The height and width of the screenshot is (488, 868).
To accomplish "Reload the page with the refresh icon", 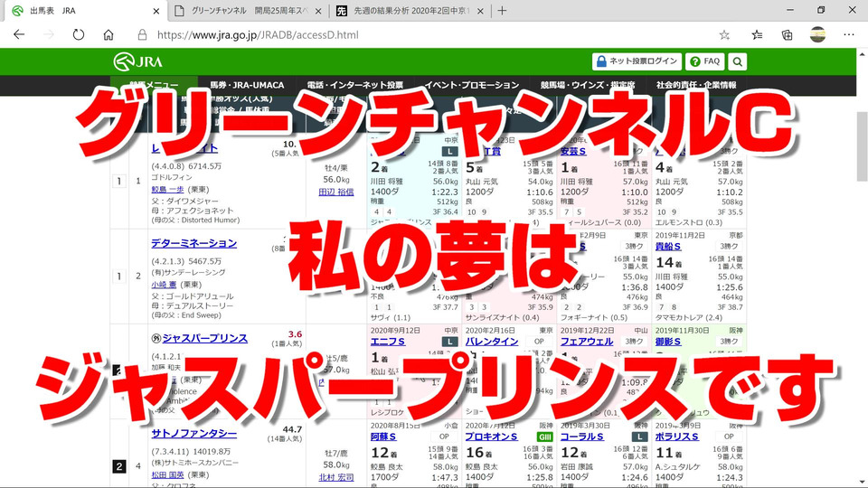I will coord(79,35).
